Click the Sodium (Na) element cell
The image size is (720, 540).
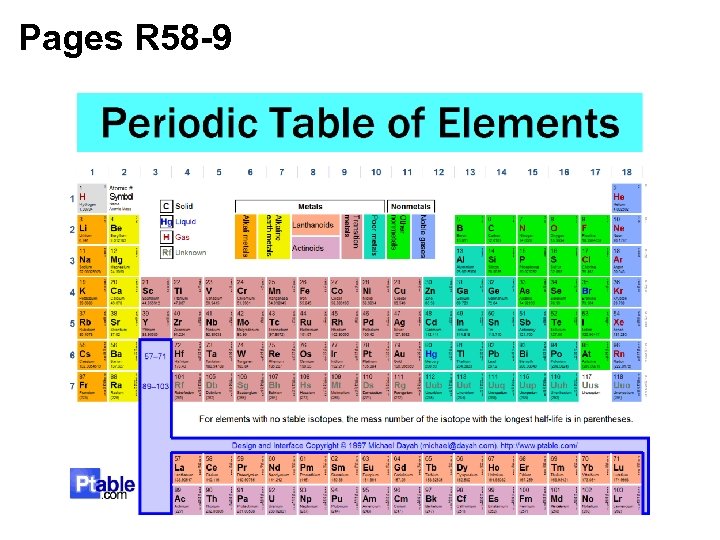click(91, 261)
